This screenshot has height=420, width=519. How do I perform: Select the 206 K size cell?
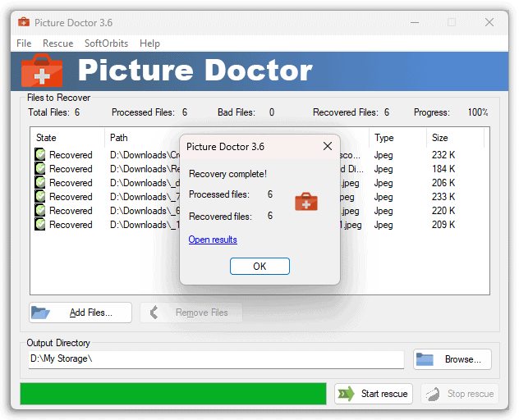tap(443, 183)
